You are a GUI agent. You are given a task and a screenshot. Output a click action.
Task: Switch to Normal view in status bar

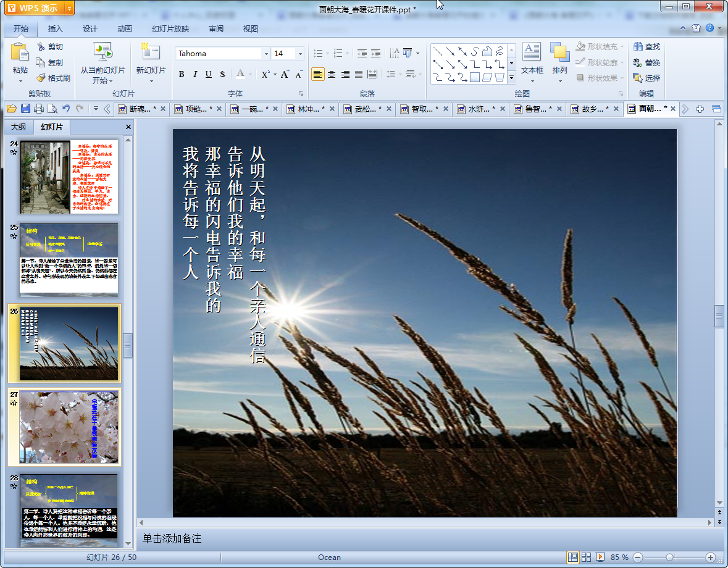pos(573,557)
